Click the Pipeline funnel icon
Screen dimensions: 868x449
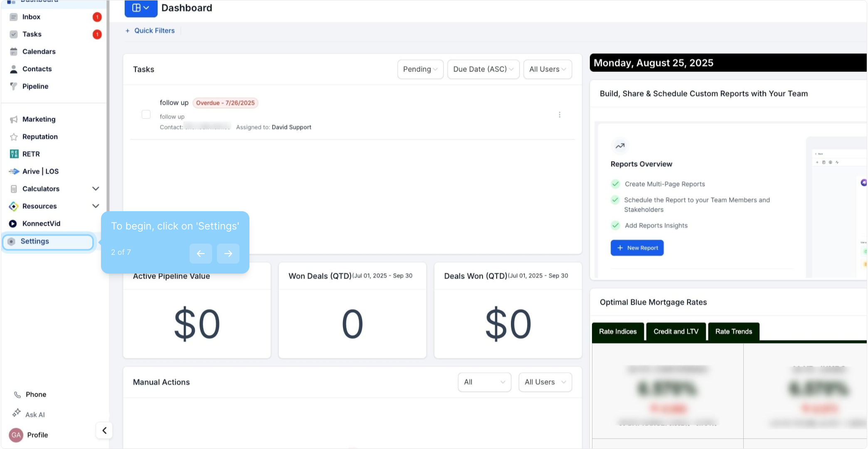pos(14,86)
